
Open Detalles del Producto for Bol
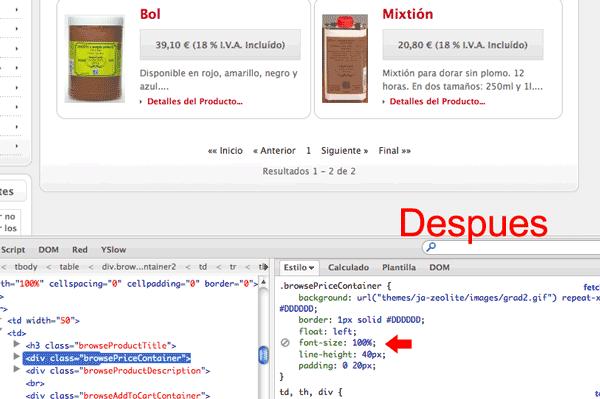point(195,101)
